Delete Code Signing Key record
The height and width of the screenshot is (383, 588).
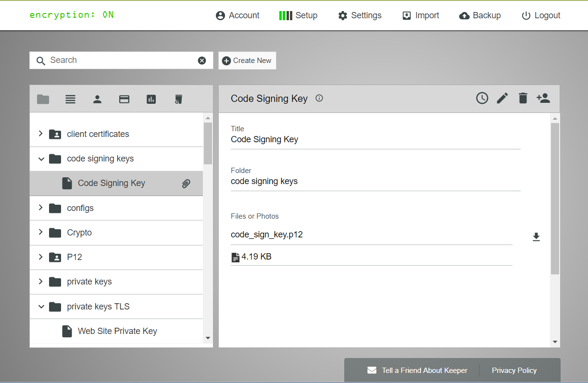523,99
